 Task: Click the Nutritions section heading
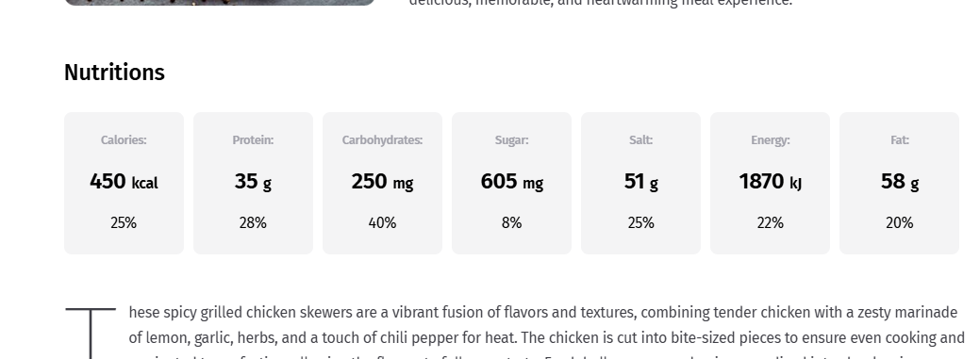[114, 73]
